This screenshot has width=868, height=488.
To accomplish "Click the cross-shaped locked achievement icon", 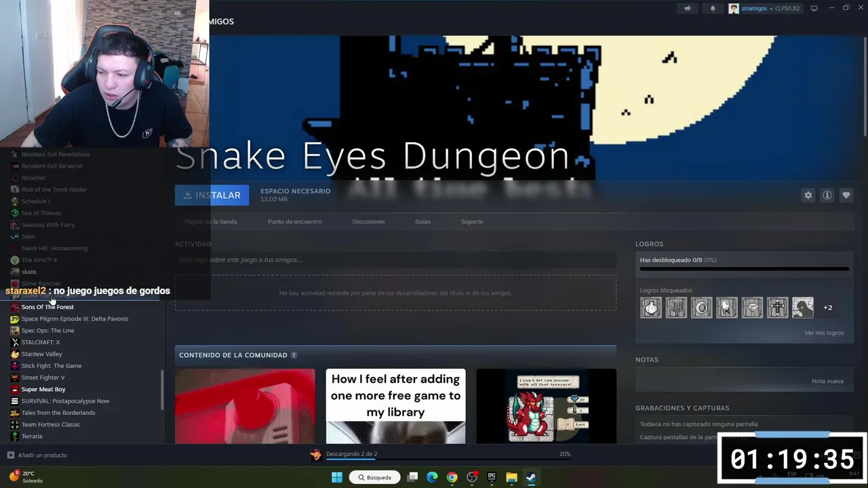I will [x=777, y=308].
